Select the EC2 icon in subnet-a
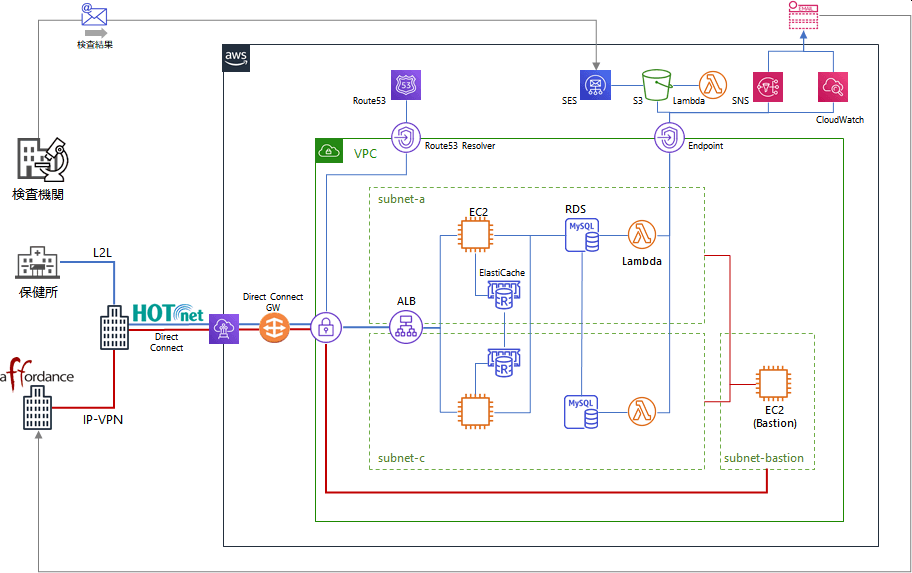The width and height of the screenshot is (912, 573). [x=475, y=235]
